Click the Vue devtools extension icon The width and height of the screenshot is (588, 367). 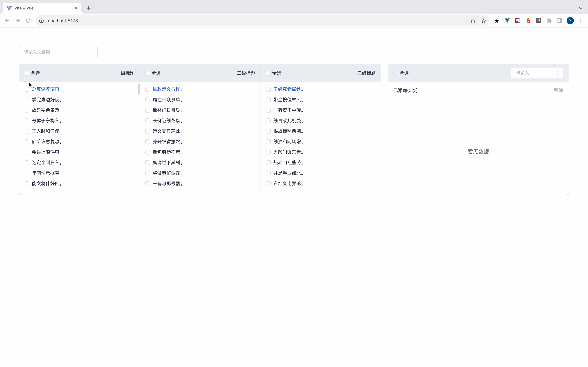click(507, 21)
